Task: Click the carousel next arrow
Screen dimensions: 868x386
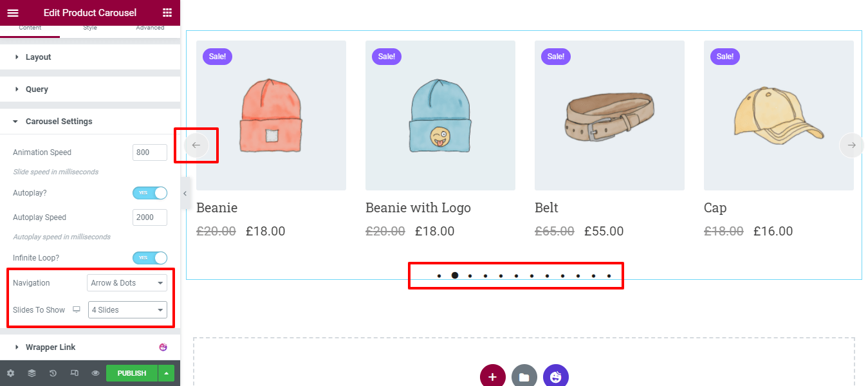Action: (x=851, y=145)
